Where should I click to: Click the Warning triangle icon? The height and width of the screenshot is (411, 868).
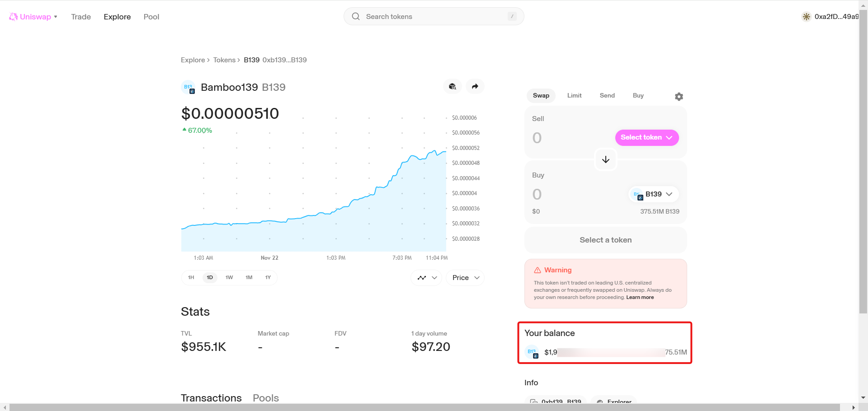tap(538, 270)
